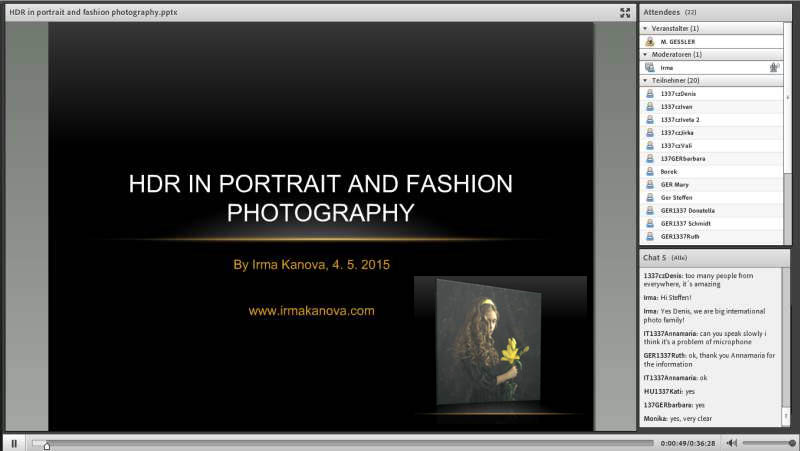Click the Chat 5 panel title
This screenshot has height=451, width=800.
[x=655, y=257]
